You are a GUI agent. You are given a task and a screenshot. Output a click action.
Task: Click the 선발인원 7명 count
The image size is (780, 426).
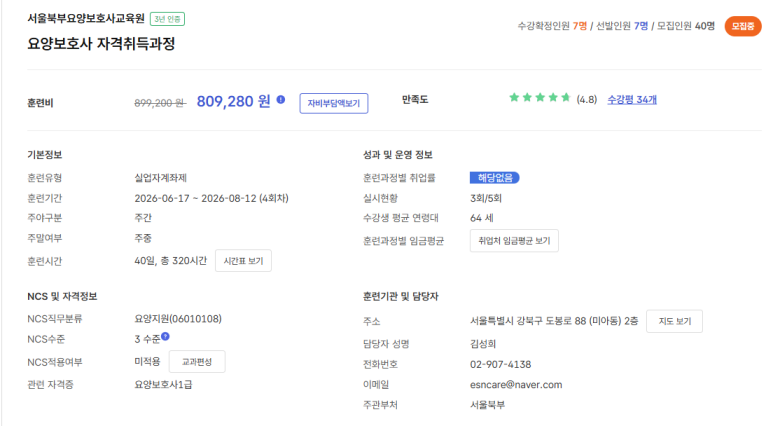622,26
